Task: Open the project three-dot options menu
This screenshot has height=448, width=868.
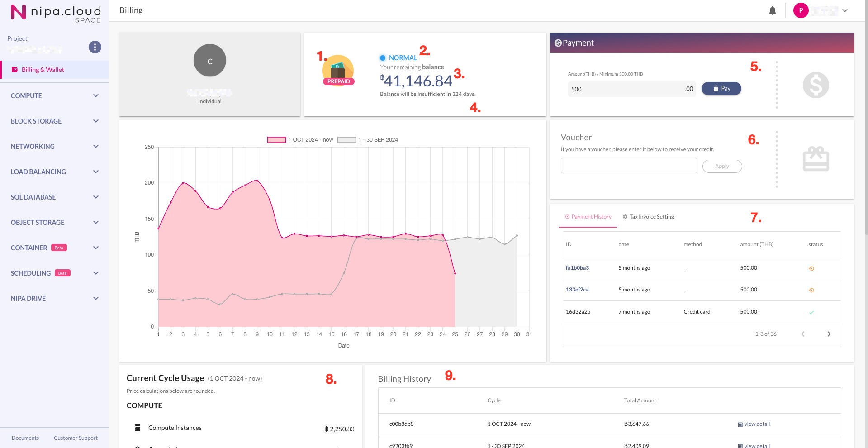Action: [95, 47]
